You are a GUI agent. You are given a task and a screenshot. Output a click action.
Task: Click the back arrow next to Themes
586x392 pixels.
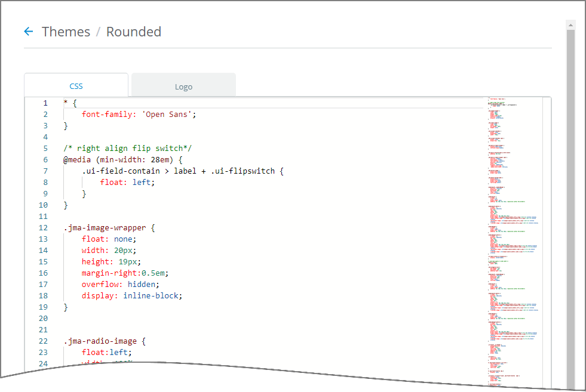coord(29,32)
